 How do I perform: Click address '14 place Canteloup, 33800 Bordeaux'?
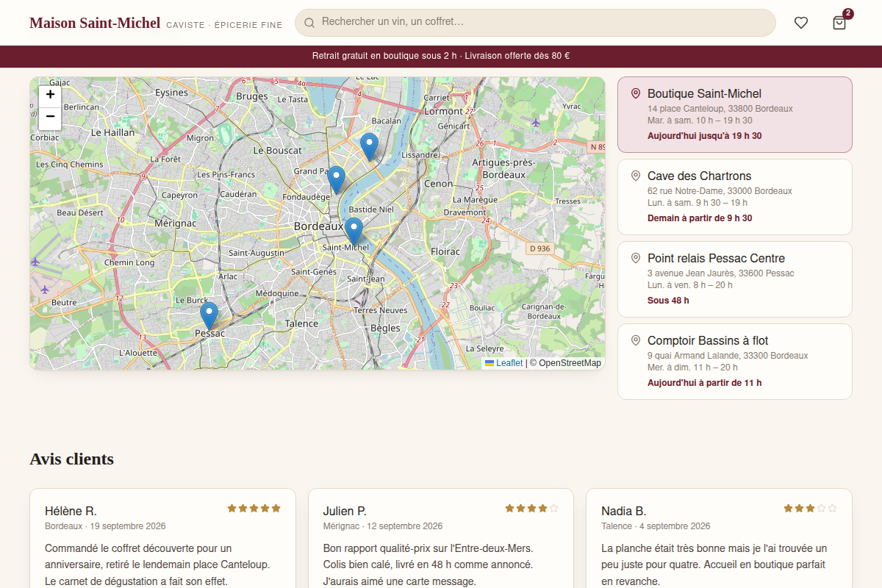[x=720, y=109]
